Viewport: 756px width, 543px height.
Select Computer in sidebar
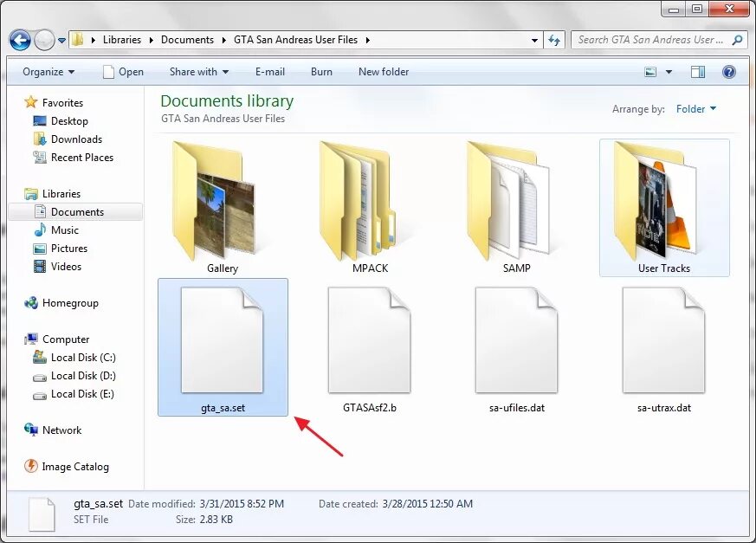pos(57,339)
